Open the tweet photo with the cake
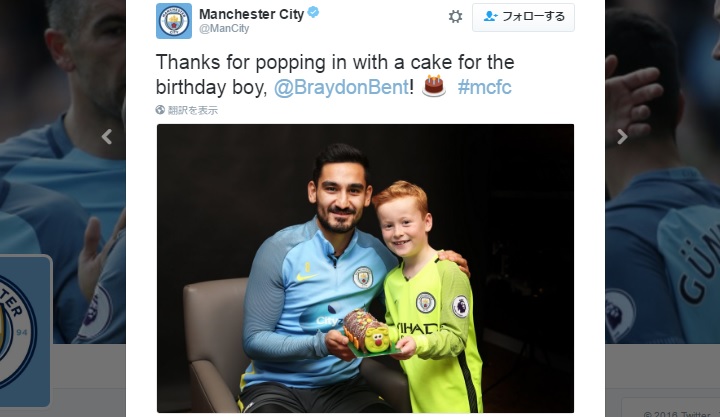Viewport: 720px width, 417px height. (365, 268)
